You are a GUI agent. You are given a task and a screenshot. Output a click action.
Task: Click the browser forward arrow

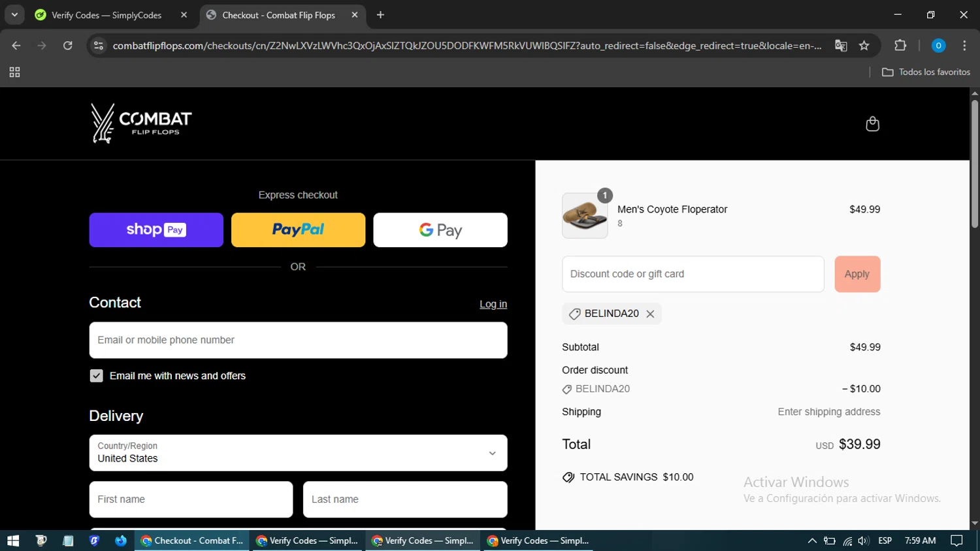pos(42,46)
